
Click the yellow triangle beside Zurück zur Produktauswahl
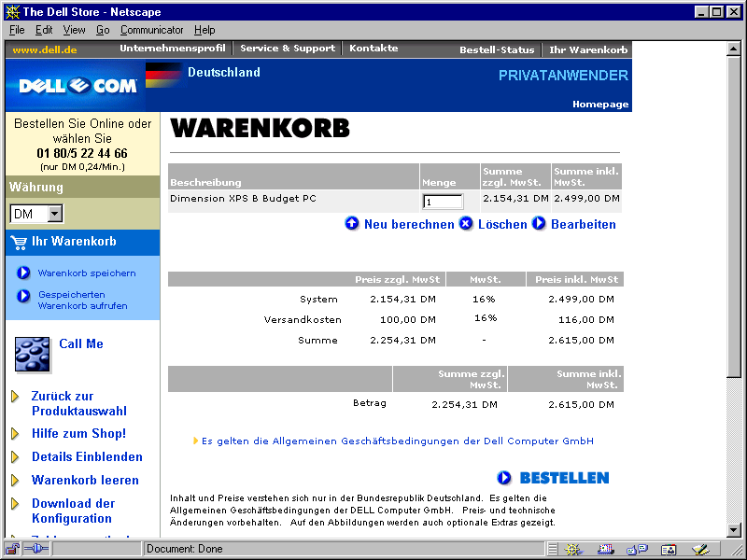click(x=15, y=396)
